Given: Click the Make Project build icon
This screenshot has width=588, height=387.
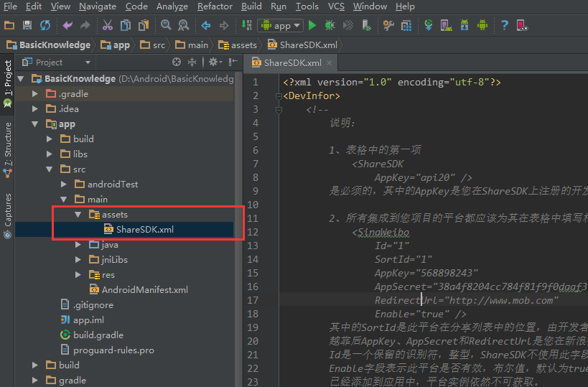Looking at the screenshot, I should pos(246,25).
